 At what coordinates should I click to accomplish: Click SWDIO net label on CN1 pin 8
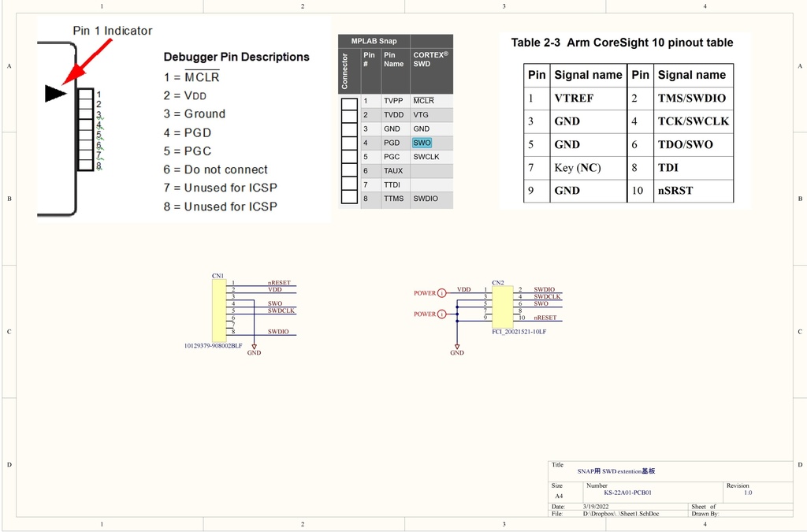(278, 332)
